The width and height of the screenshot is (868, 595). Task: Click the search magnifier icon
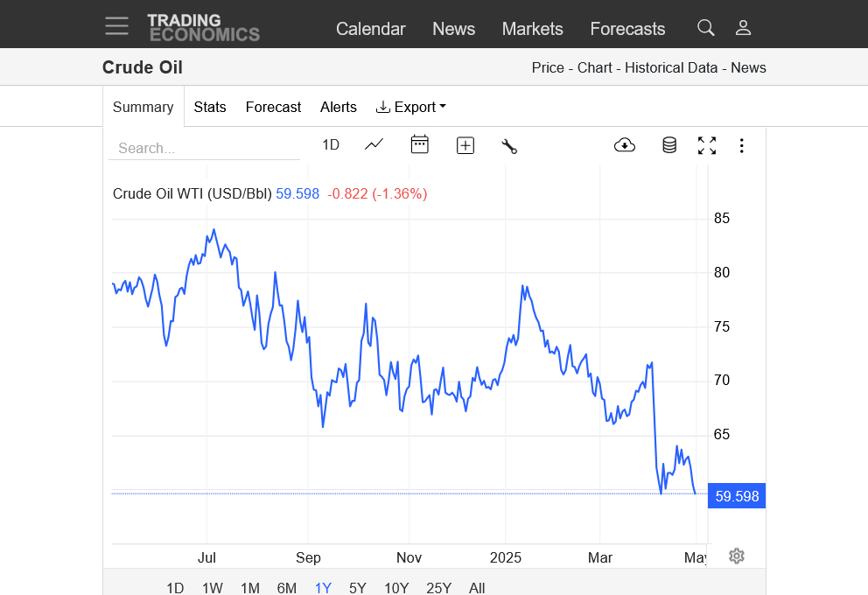pyautogui.click(x=705, y=28)
